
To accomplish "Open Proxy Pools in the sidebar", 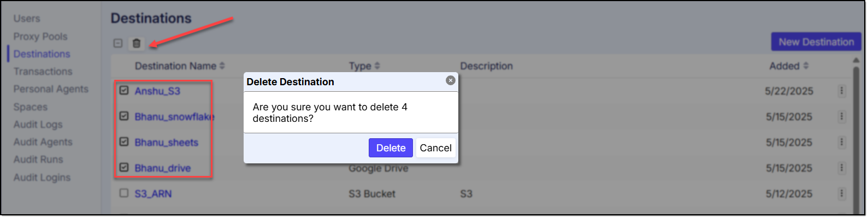I will 40,37.
